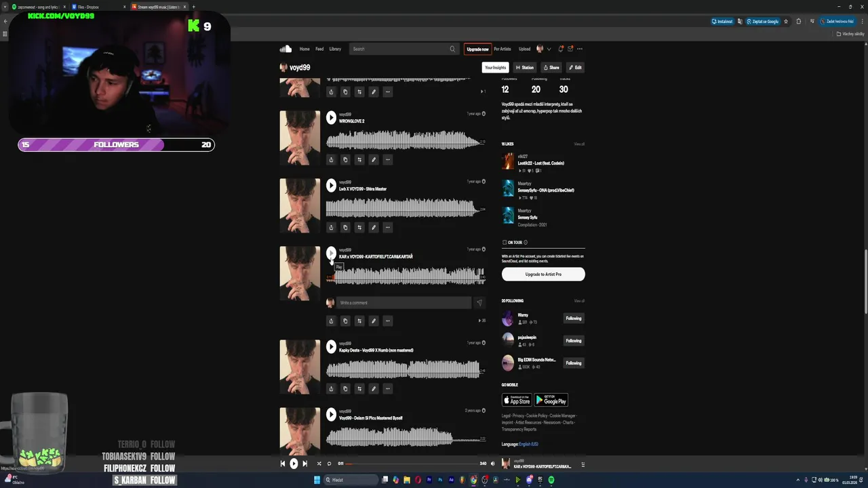Click the Your Insights button
The width and height of the screenshot is (868, 488).
pyautogui.click(x=495, y=68)
